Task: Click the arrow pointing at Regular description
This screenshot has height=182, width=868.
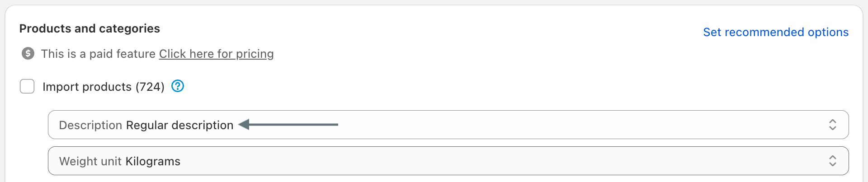Action: click(x=288, y=124)
